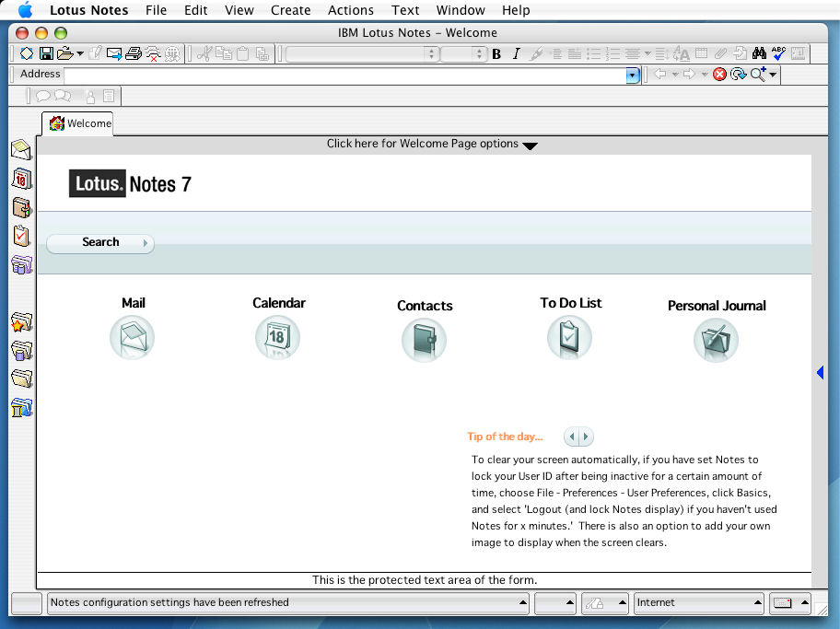Viewport: 840px width, 629px height.
Task: Click the Personal Journal heading link
Action: coord(717,306)
